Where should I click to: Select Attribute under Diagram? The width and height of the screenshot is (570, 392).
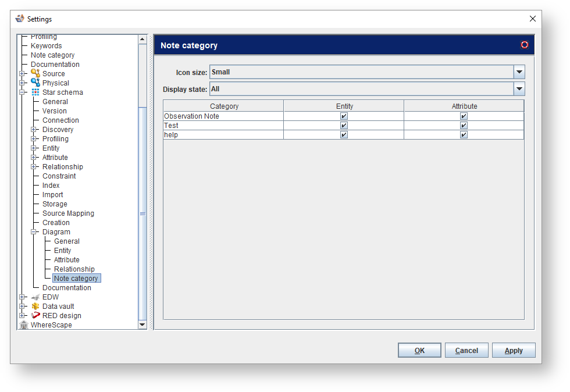[x=66, y=259]
